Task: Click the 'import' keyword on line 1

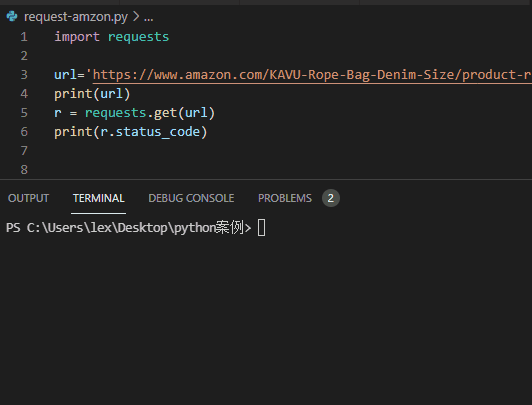Action: click(77, 37)
